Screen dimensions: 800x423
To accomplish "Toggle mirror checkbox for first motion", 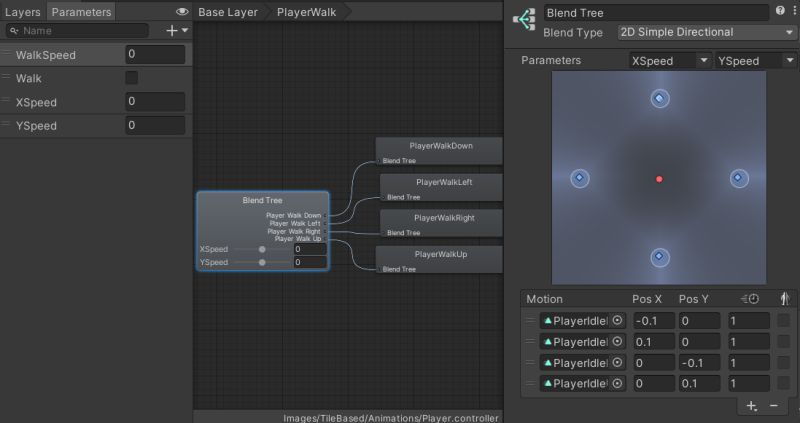I will tap(783, 320).
